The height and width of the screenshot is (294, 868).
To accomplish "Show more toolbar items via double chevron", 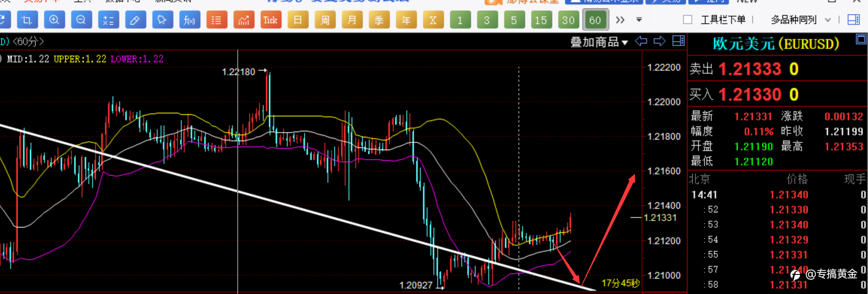I will coord(620,20).
